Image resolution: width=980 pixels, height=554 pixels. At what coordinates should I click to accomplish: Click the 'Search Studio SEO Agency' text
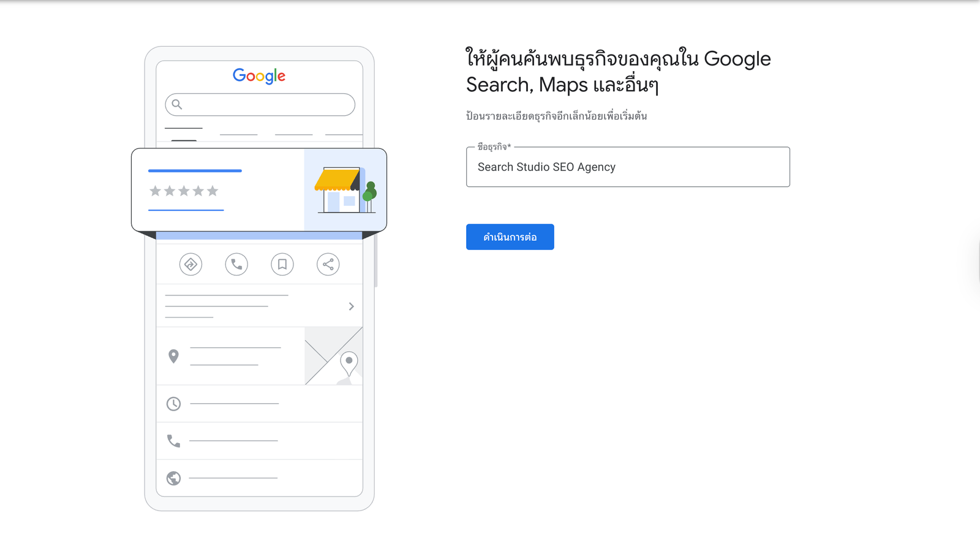[546, 167]
